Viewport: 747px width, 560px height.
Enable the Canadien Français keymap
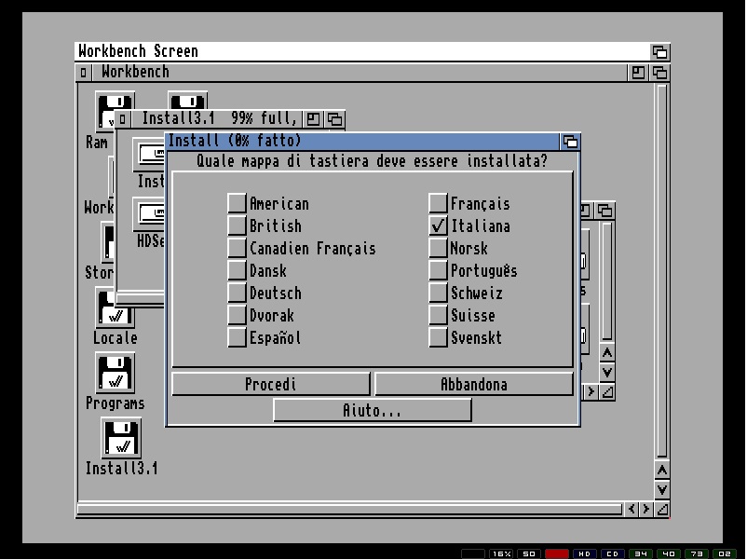237,248
